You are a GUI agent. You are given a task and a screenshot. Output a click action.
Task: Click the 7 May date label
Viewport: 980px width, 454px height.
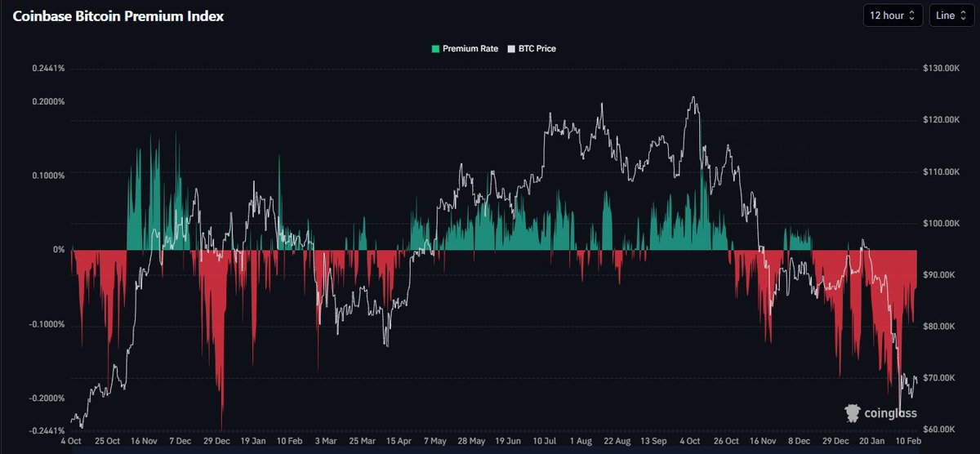point(434,441)
